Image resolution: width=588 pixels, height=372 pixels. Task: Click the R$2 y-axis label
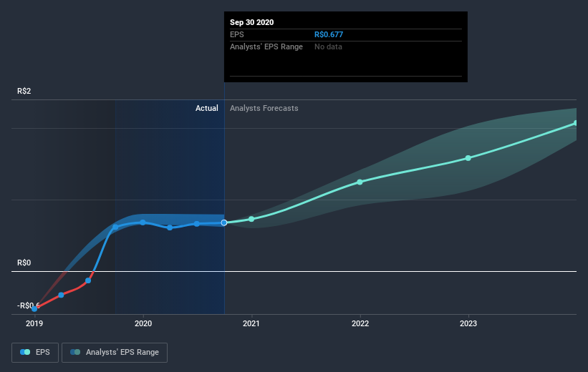pos(24,91)
